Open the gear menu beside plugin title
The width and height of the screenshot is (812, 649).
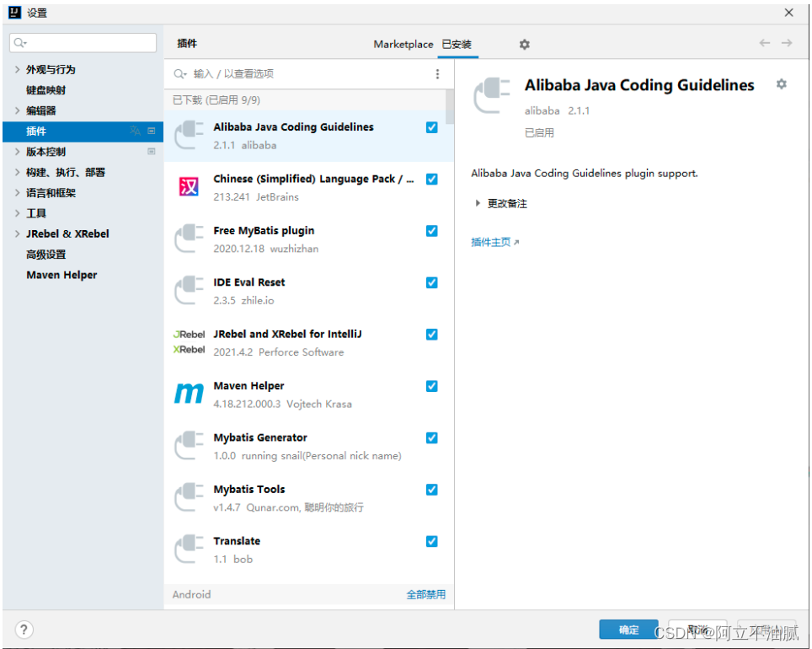(782, 84)
